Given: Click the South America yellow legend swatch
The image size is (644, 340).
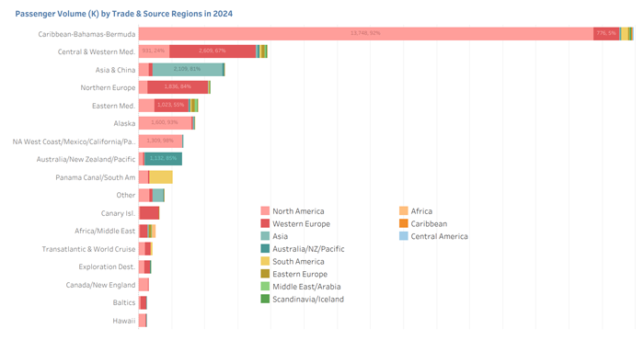Looking at the screenshot, I should (265, 261).
